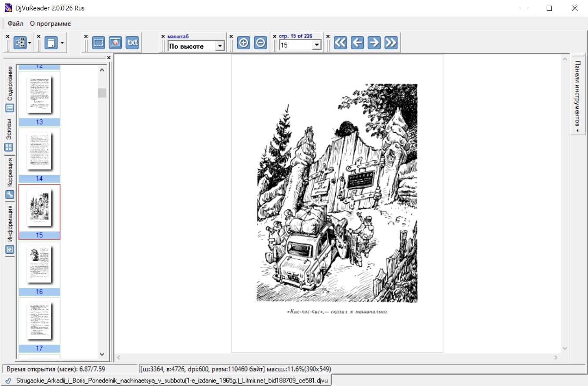Click the Эскизы grid icon
Viewport: 588px width, 386px height.
[x=10, y=147]
